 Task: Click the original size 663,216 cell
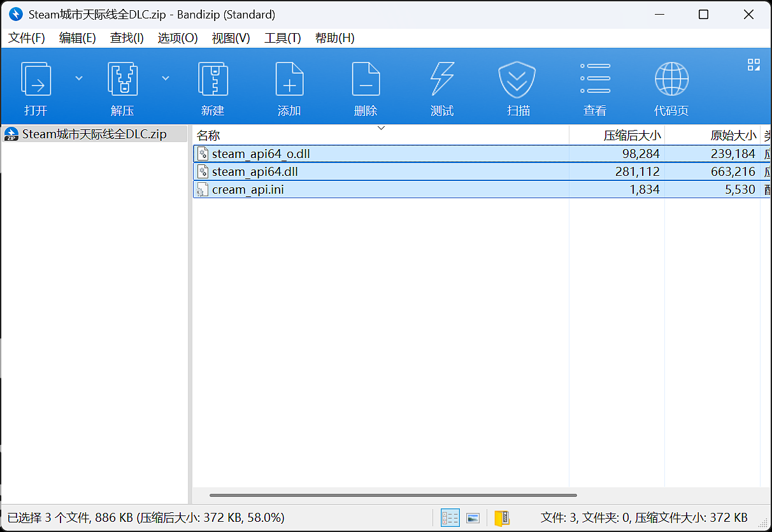tap(733, 171)
